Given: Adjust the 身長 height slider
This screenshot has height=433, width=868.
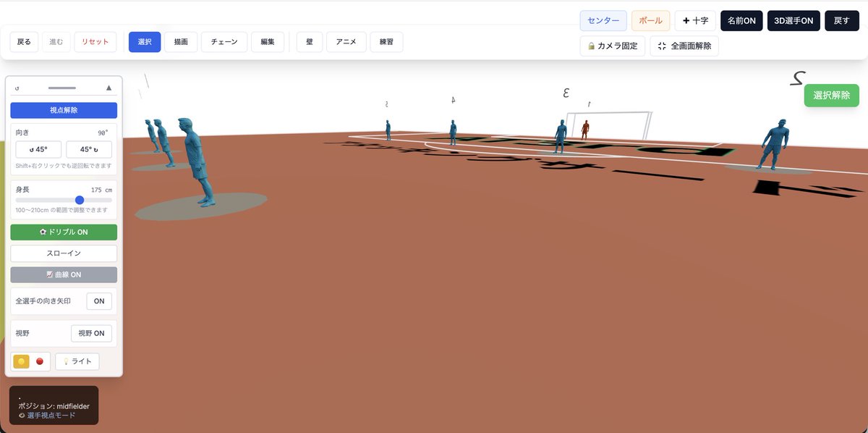Looking at the screenshot, I should (79, 199).
